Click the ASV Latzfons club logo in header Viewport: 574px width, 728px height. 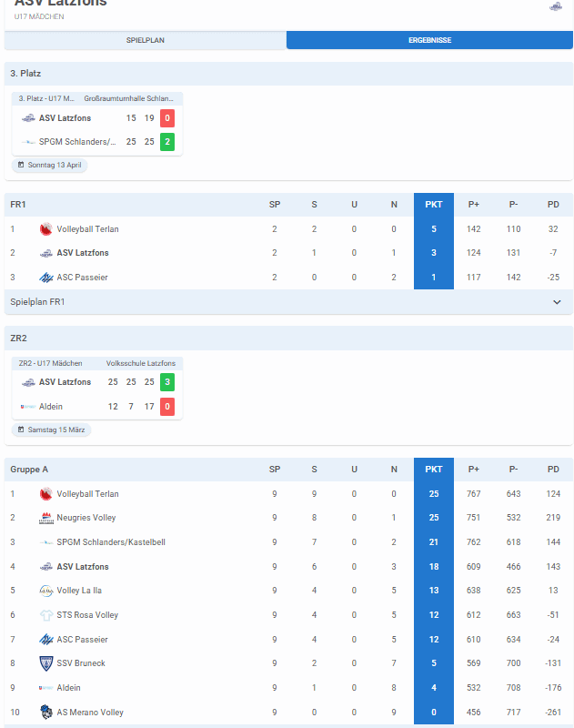(556, 6)
